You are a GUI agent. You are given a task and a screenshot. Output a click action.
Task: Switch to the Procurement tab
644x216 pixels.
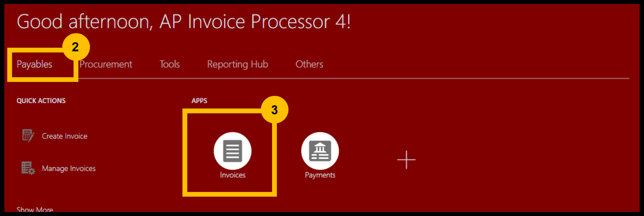[106, 64]
